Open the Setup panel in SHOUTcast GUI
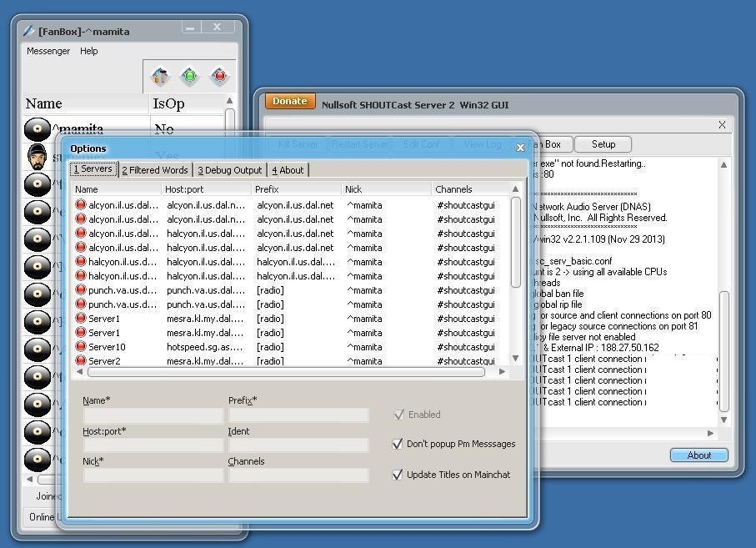 (603, 143)
